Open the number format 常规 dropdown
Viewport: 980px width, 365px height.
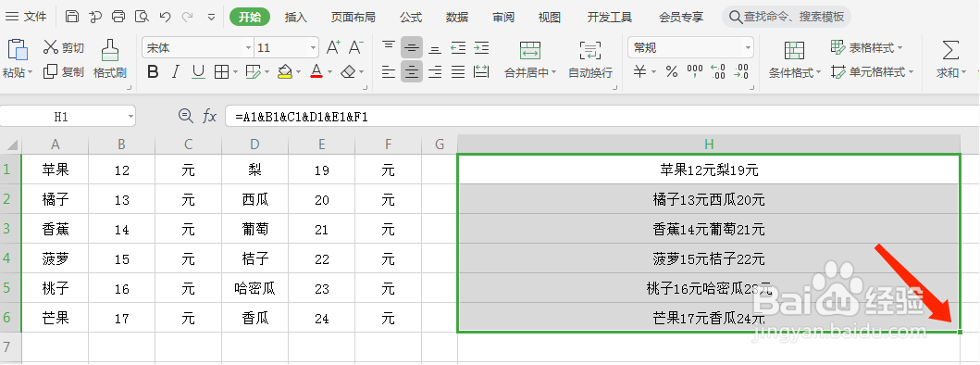(748, 47)
